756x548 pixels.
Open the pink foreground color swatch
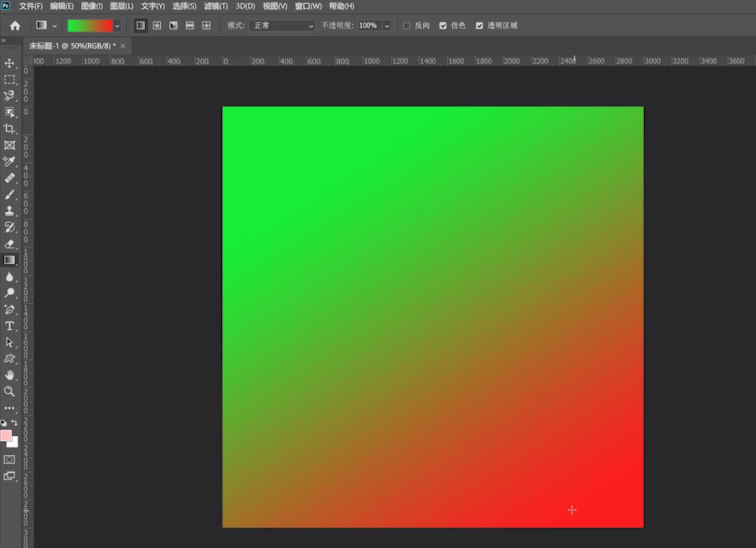6,435
